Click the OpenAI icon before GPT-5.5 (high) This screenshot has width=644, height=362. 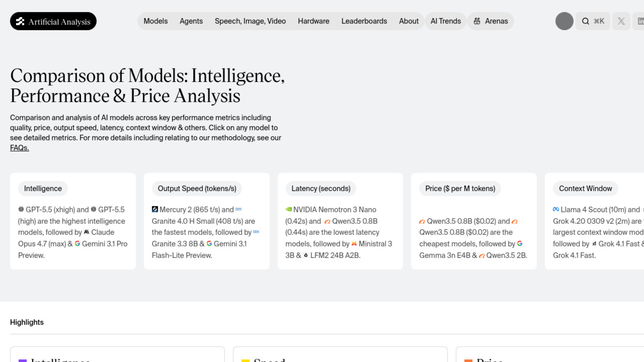pos(93,210)
